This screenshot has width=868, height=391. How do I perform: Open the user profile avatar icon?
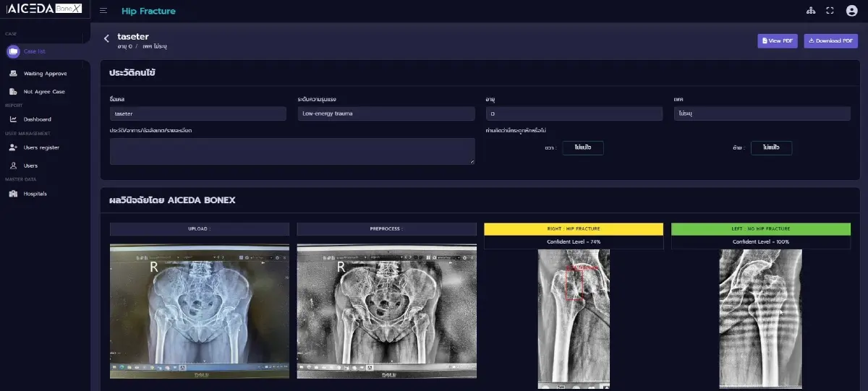(851, 11)
